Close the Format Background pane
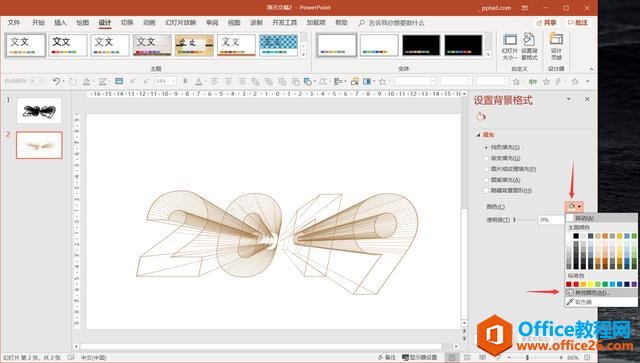 (587, 99)
